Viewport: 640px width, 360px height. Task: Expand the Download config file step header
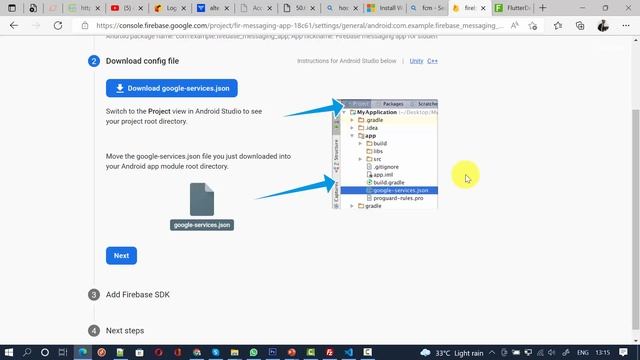point(142,61)
